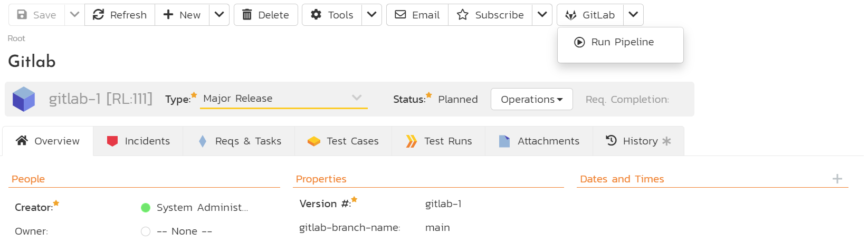The height and width of the screenshot is (252, 868).
Task: Click the orange Test Cases icon
Action: pyautogui.click(x=314, y=141)
